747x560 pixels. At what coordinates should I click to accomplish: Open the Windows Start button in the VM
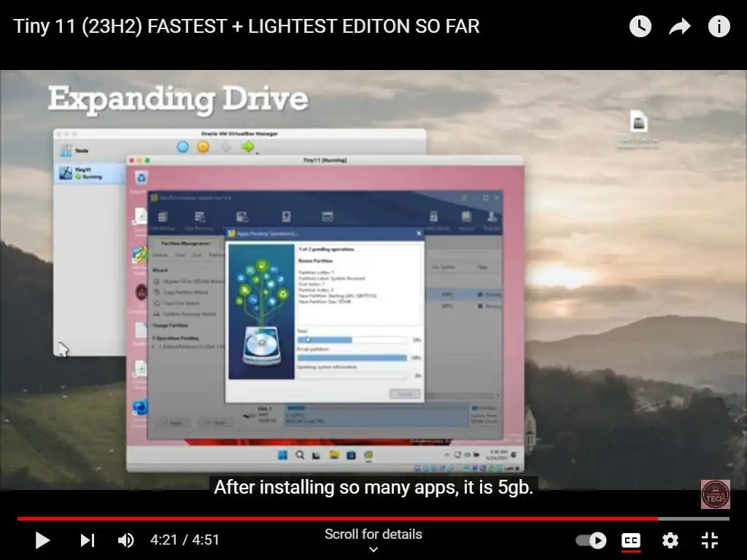pyautogui.click(x=282, y=455)
